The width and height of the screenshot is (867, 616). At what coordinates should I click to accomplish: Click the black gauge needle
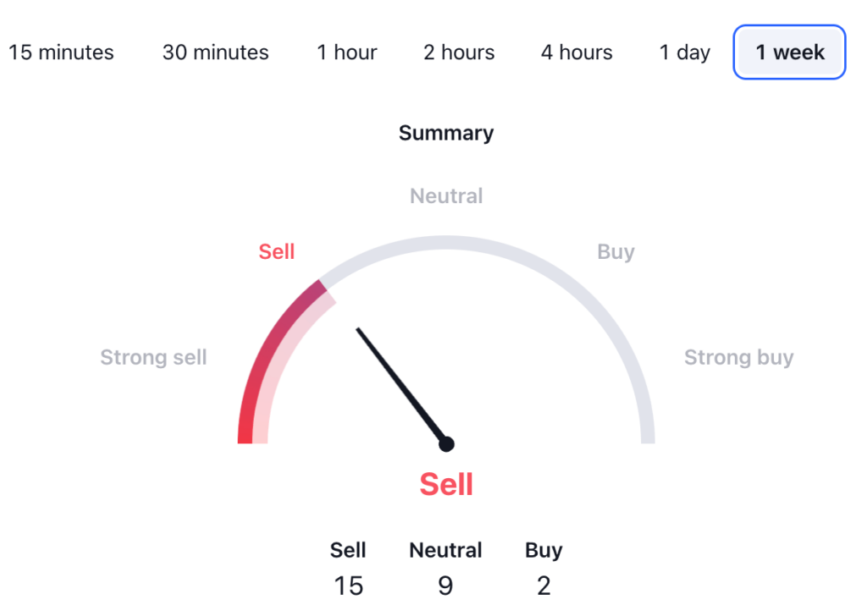[398, 381]
